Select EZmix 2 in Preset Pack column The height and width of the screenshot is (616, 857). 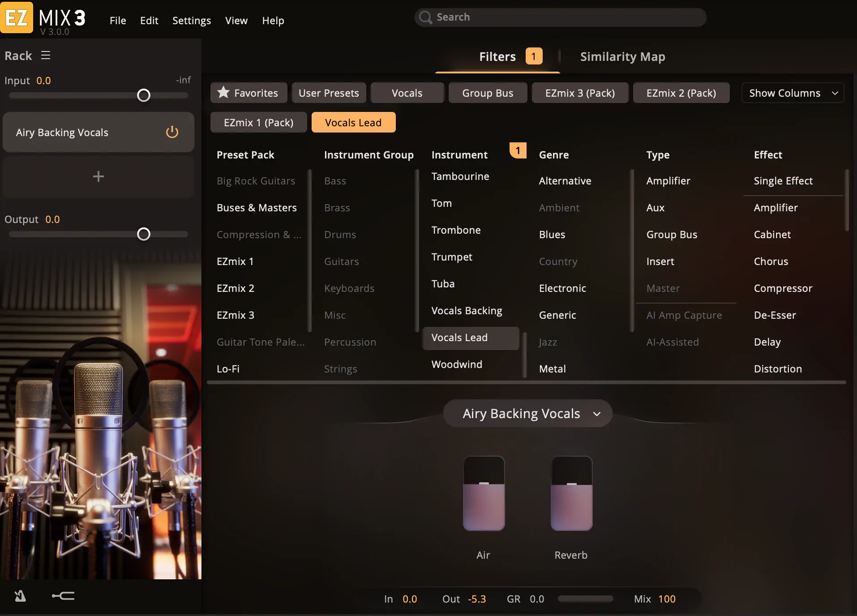point(236,288)
